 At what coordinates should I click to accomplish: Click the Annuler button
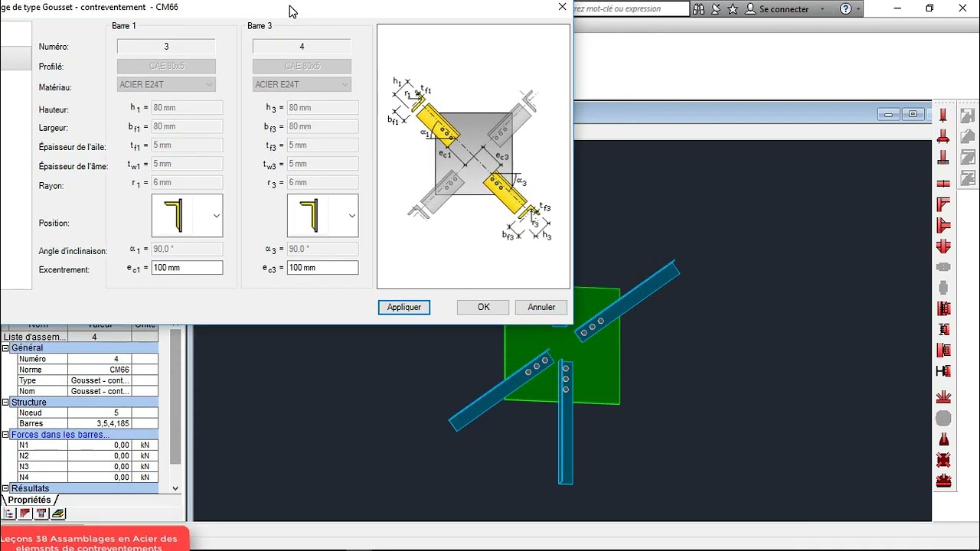coord(541,307)
